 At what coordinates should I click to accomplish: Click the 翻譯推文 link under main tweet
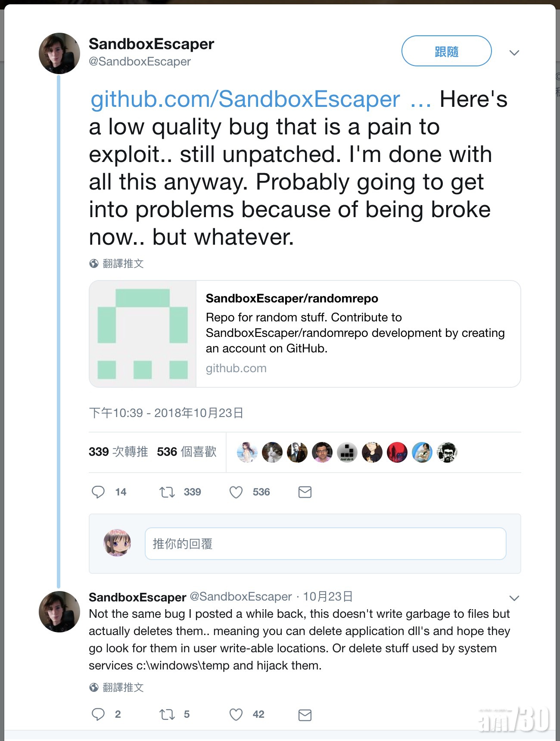coord(123,264)
